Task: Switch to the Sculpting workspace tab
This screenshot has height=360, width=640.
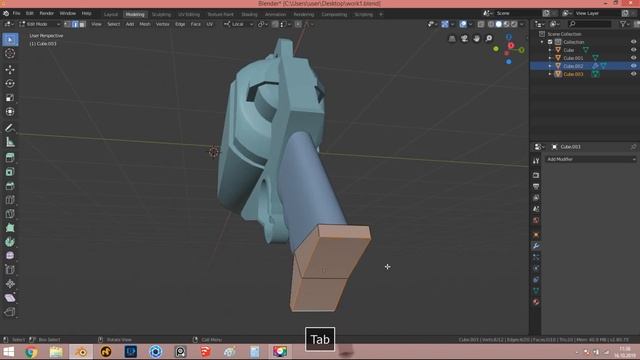Action: tap(161, 14)
